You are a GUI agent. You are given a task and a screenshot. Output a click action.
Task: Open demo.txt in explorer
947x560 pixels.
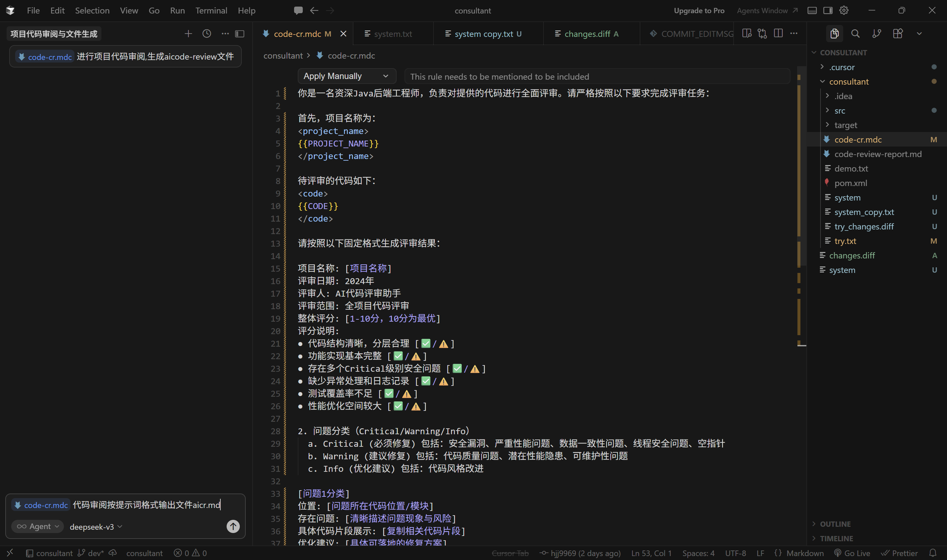[x=851, y=169]
